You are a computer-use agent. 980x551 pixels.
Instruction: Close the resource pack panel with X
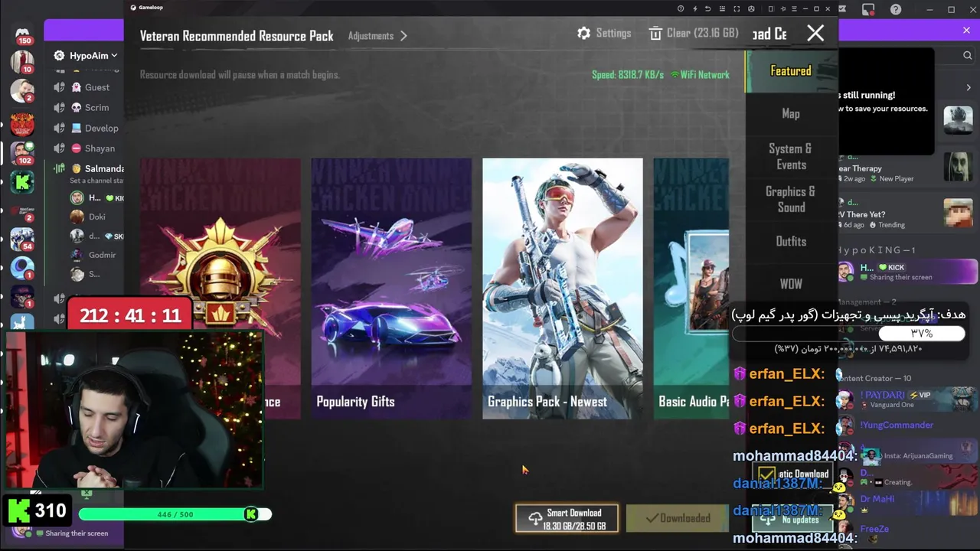click(815, 34)
